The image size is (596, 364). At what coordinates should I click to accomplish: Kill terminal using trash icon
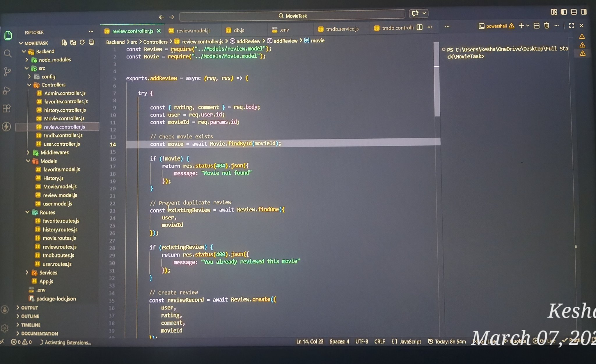coord(546,26)
